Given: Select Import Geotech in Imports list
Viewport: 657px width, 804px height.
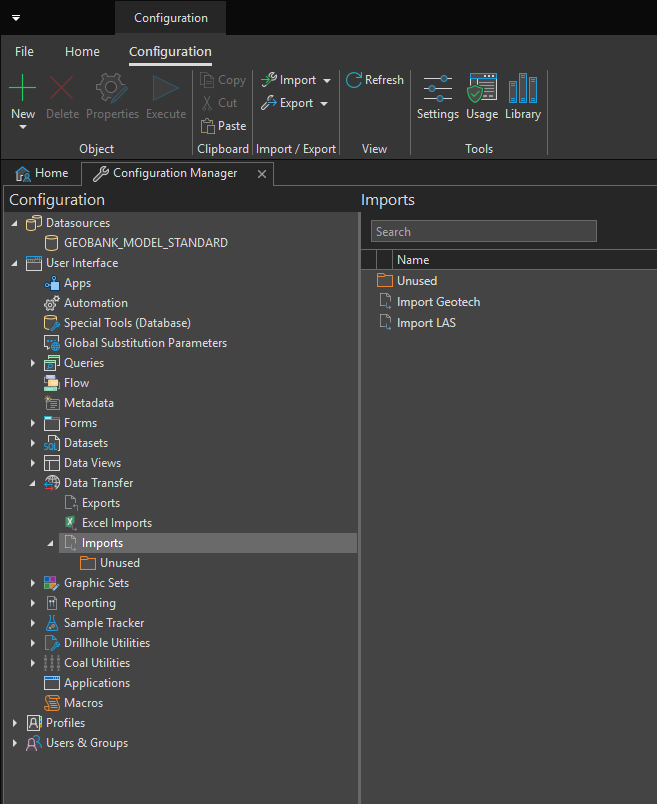Looking at the screenshot, I should [438, 302].
